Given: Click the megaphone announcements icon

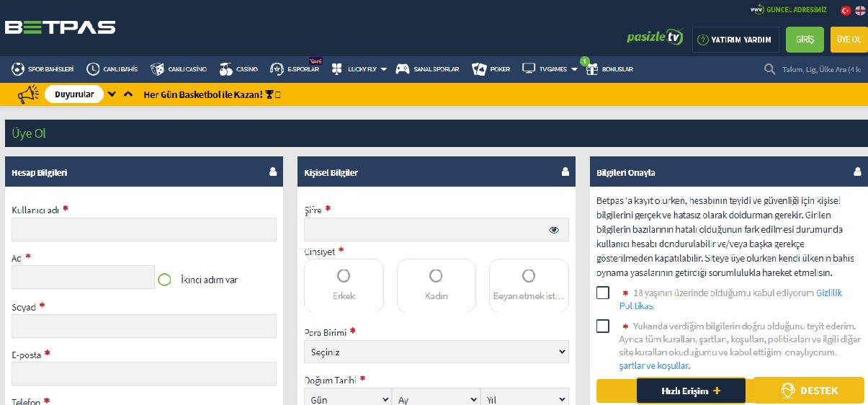Looking at the screenshot, I should pos(28,94).
